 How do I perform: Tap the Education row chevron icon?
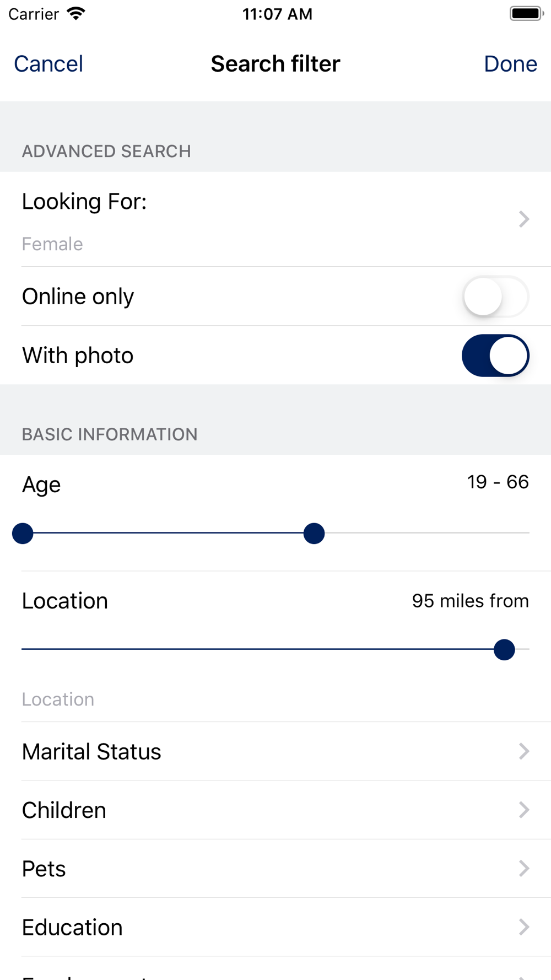pos(524,927)
